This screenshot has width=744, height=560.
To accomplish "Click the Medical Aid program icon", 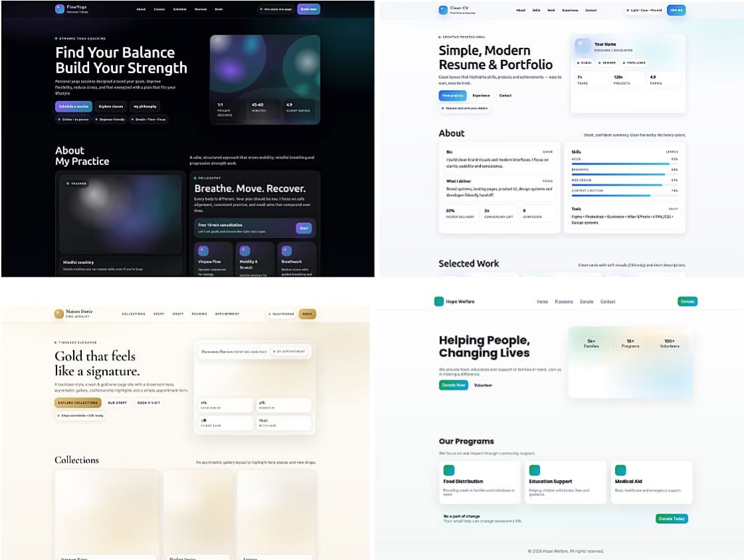I will point(620,470).
